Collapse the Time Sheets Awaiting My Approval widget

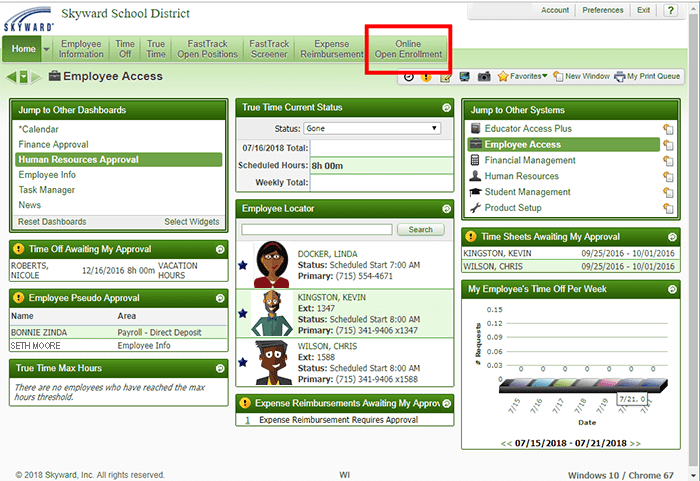[672, 237]
